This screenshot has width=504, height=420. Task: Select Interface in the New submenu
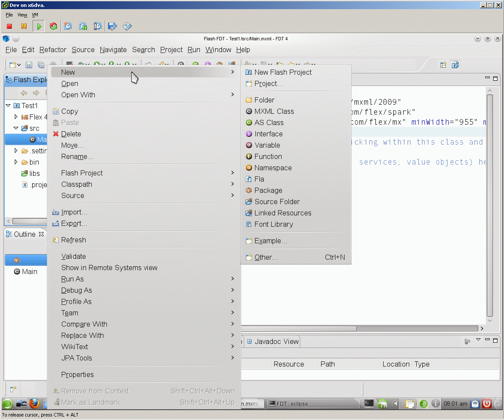[x=296, y=134]
